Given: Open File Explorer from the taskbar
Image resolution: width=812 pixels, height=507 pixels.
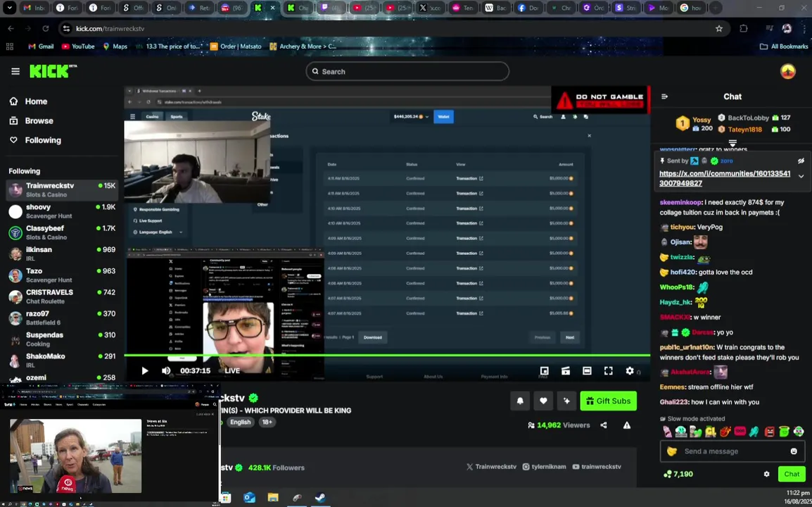Looking at the screenshot, I should tap(273, 498).
